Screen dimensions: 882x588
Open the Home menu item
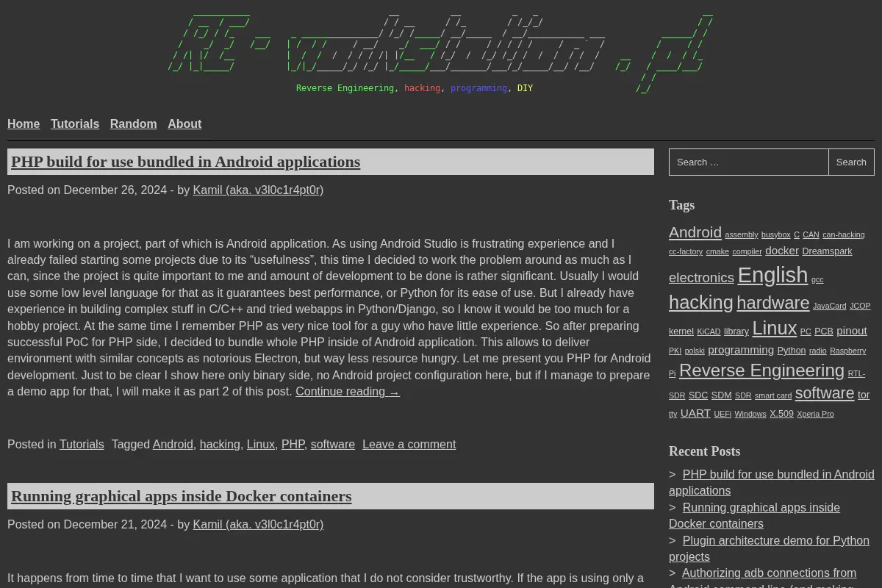click(24, 123)
